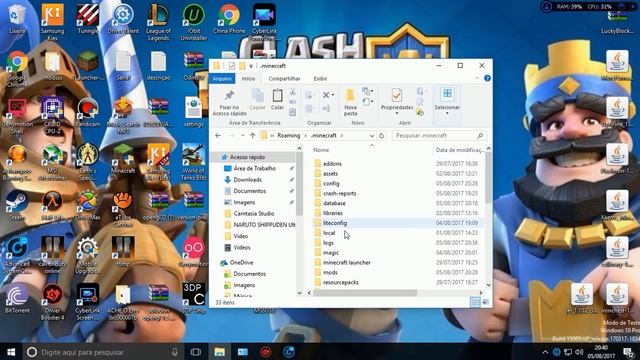The width and height of the screenshot is (640, 360).
Task: Select the assets folder
Action: (330, 173)
